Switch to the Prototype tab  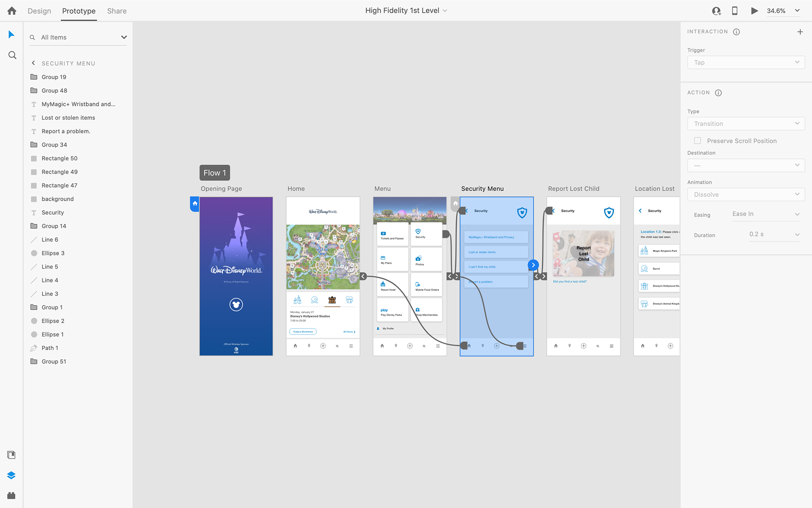[79, 11]
